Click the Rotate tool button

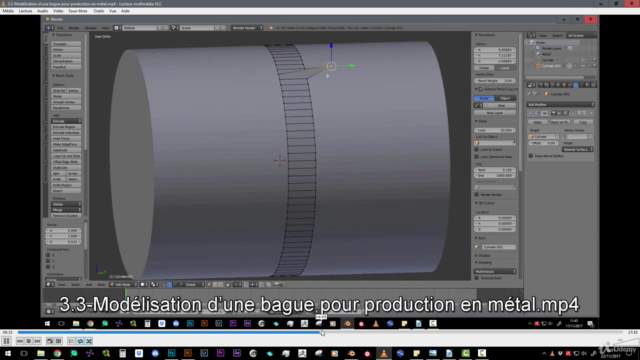click(66, 49)
